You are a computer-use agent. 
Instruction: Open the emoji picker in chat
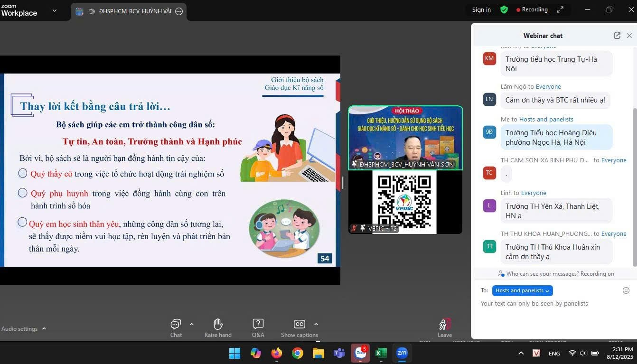[x=626, y=290]
